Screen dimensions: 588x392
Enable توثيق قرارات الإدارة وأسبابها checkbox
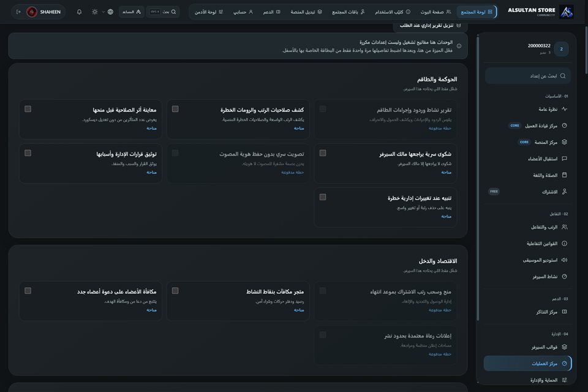pos(28,153)
